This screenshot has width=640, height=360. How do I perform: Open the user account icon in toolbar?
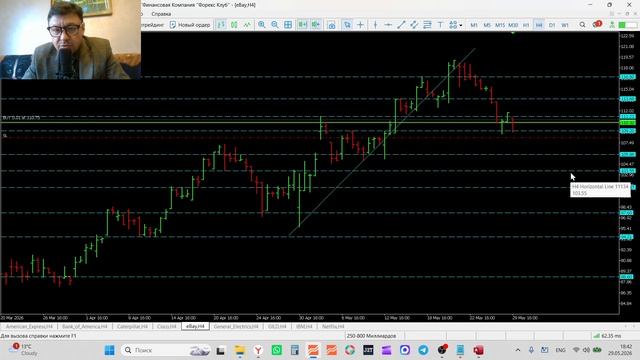(x=612, y=25)
